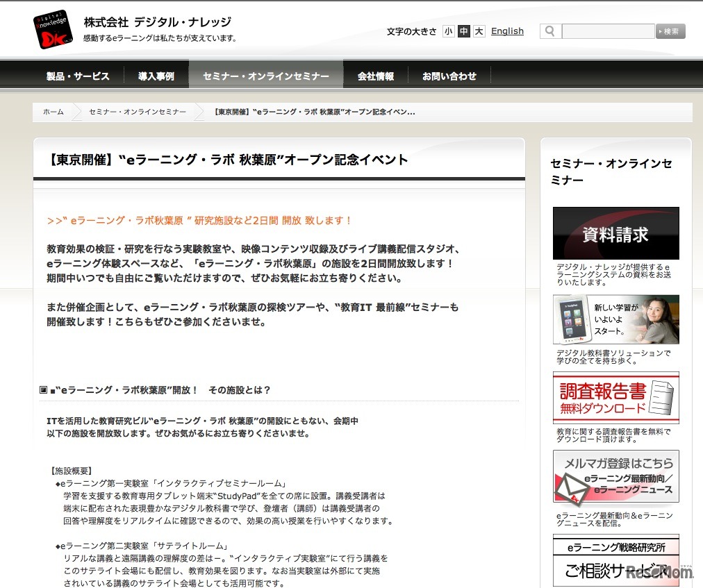Click the English language link
This screenshot has width=703, height=588.
[x=507, y=31]
